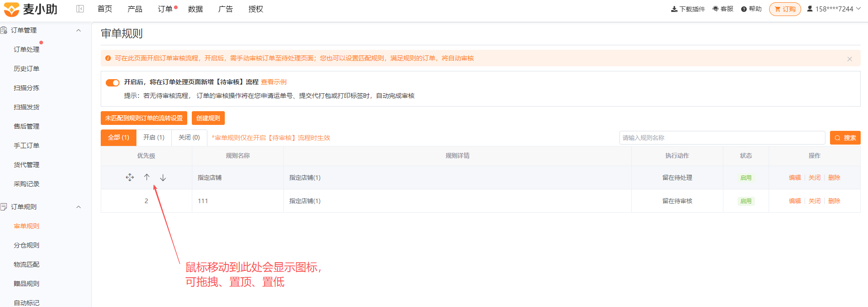Click the 优先级 column header
The image size is (868, 307).
(x=146, y=156)
